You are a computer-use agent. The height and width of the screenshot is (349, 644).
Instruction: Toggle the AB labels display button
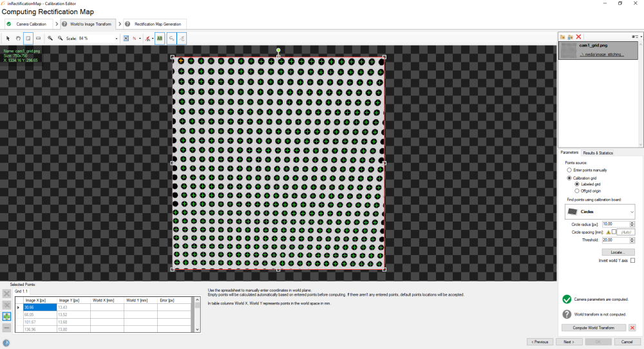(159, 39)
